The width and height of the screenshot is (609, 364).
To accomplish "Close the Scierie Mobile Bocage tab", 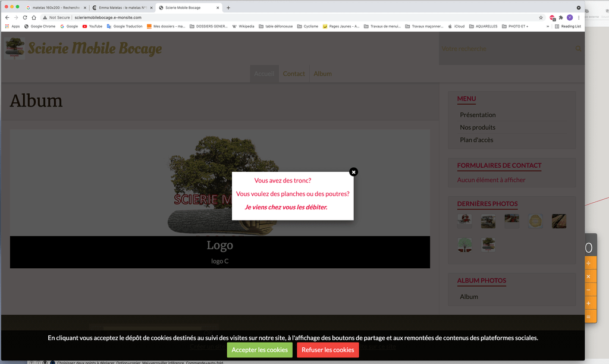I will [218, 7].
